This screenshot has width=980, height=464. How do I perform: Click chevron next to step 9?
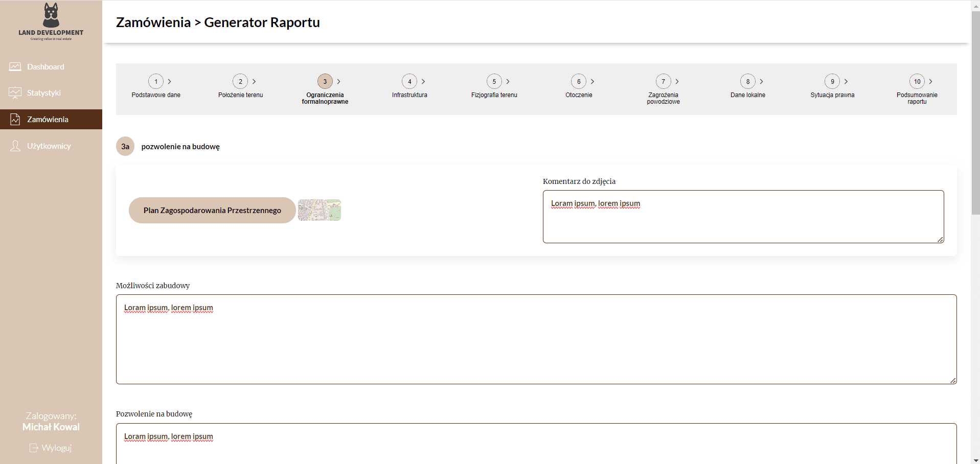point(846,81)
